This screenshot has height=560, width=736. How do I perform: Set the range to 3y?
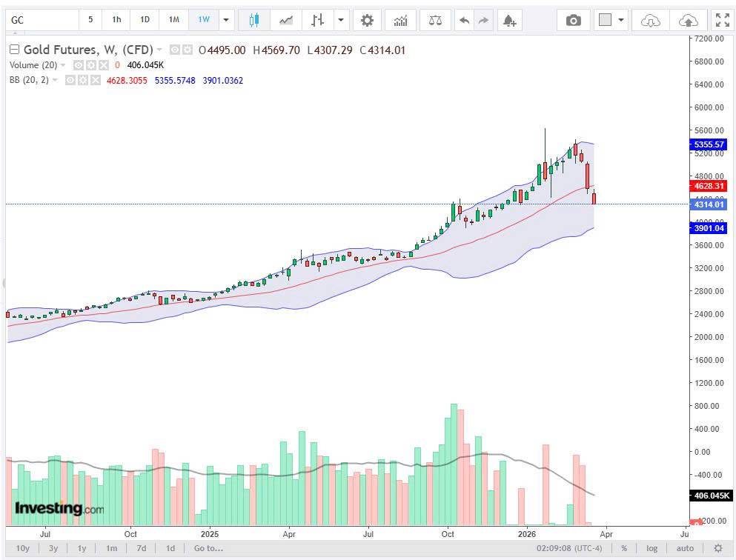point(53,548)
